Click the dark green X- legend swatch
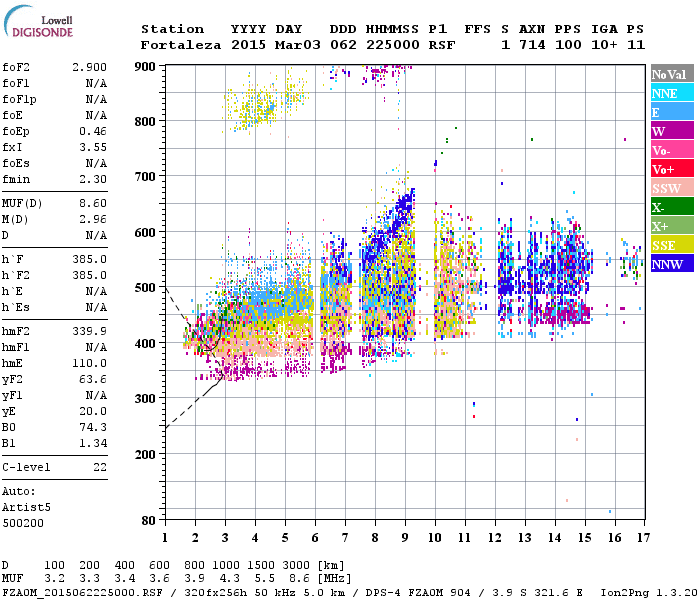Viewport: 700px width, 600px height. coord(671,207)
